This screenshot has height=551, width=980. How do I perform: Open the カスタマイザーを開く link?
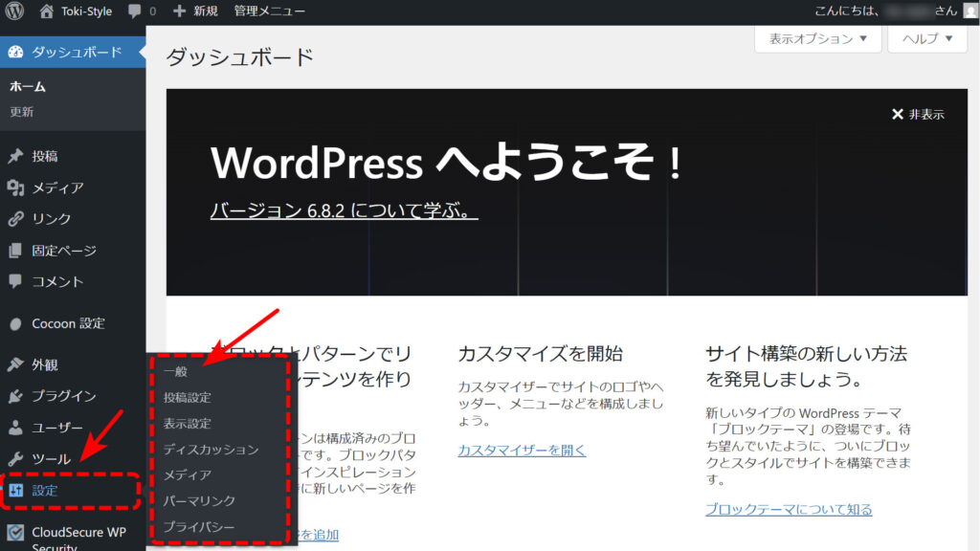(x=522, y=450)
